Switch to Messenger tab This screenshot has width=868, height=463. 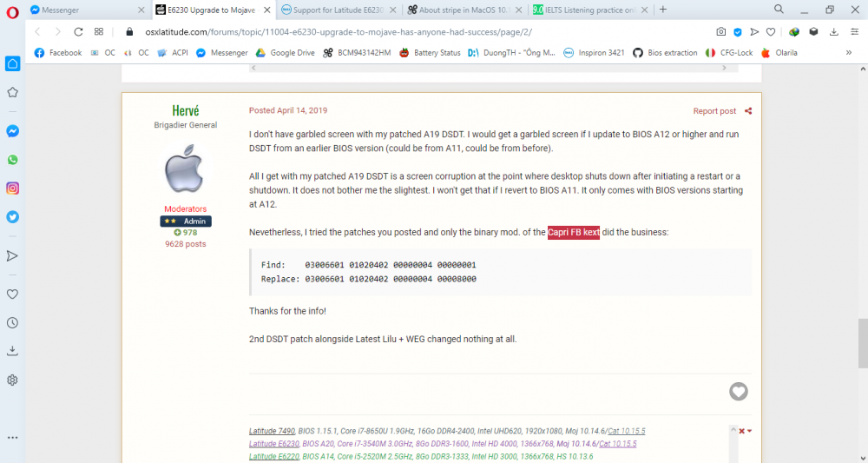click(88, 10)
